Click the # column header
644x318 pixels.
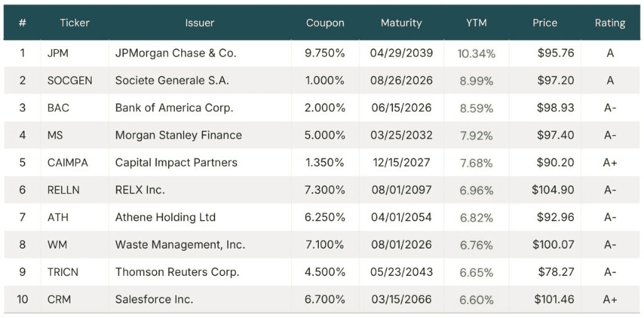[x=23, y=23]
